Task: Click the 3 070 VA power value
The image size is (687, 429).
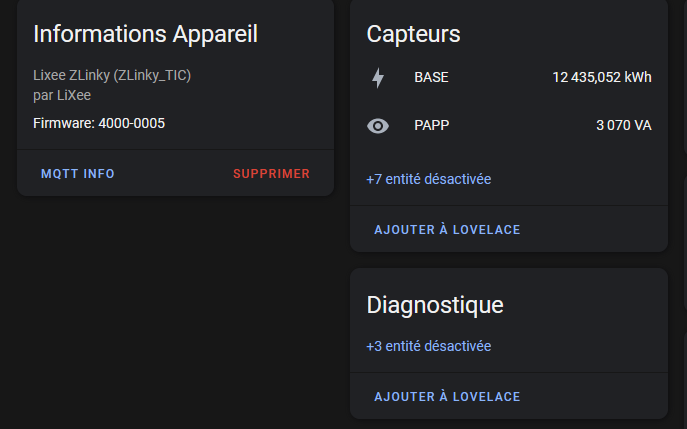Action: 624,126
